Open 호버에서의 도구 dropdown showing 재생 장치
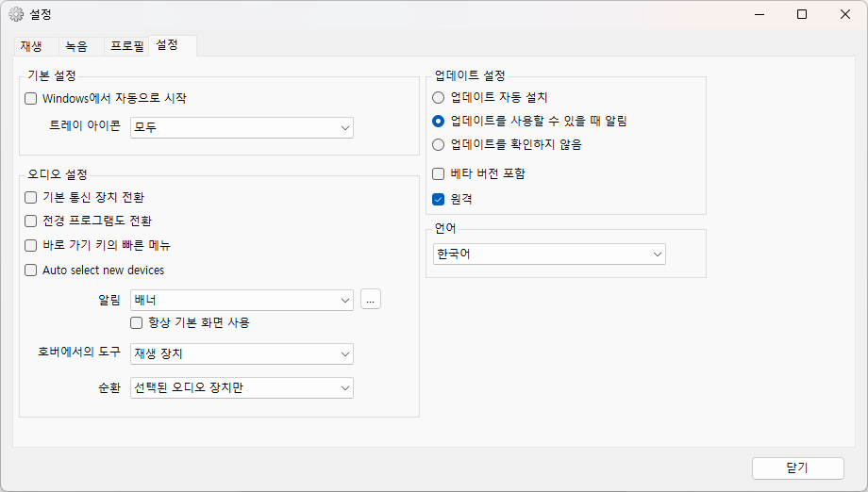This screenshot has width=868, height=492. (242, 353)
